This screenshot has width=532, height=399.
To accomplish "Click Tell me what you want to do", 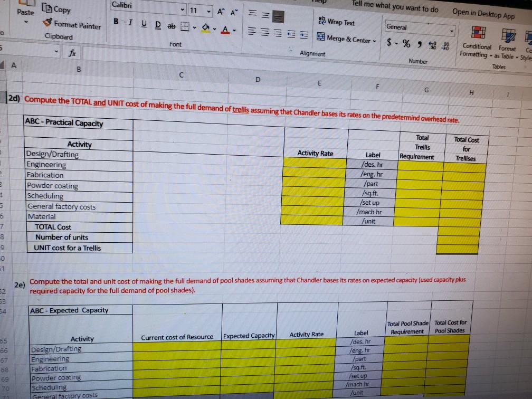I will [x=395, y=6].
